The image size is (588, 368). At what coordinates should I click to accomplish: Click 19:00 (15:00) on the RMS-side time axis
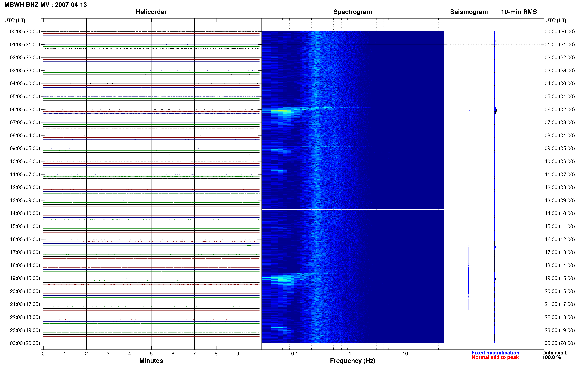click(x=560, y=278)
